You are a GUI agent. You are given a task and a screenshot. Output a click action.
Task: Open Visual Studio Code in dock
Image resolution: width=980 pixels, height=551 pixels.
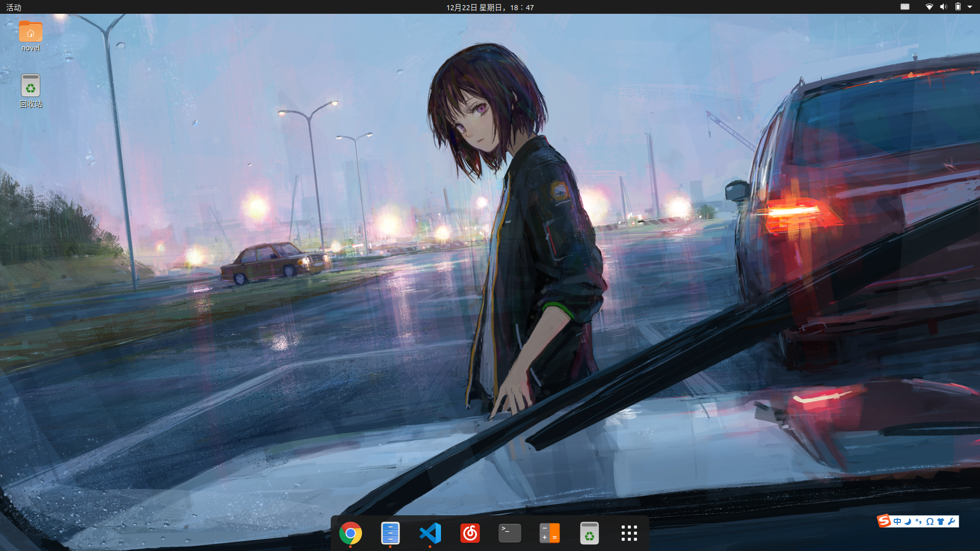tap(430, 534)
